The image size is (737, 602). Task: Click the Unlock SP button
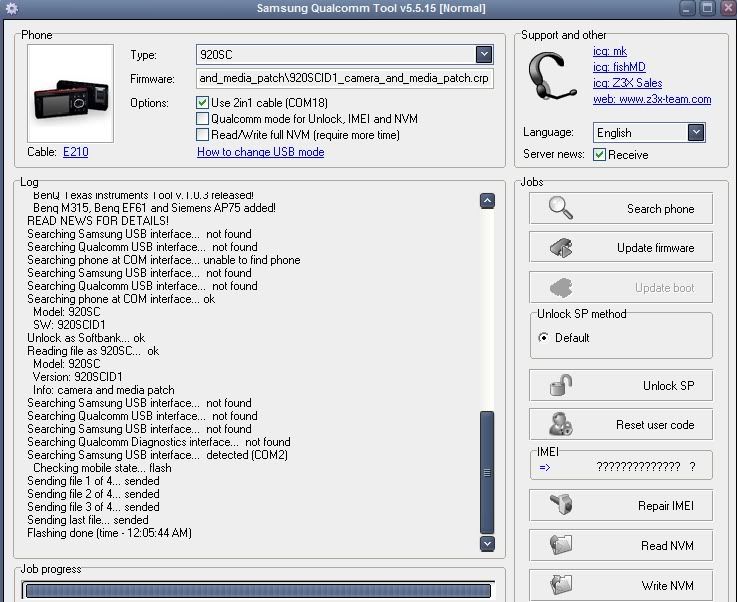(621, 385)
